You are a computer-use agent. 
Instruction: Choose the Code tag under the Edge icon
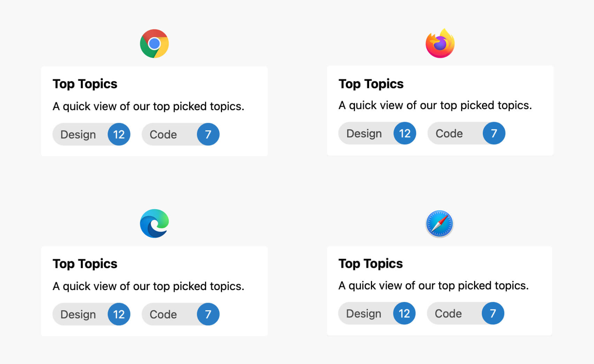(x=163, y=314)
